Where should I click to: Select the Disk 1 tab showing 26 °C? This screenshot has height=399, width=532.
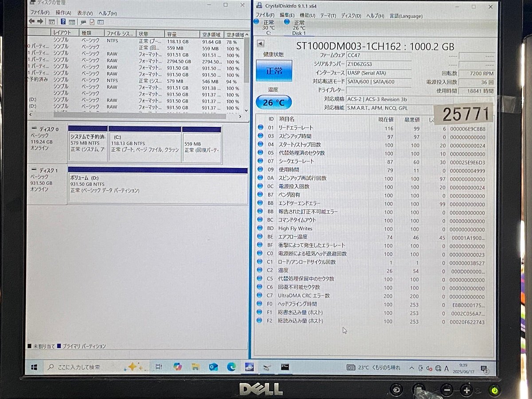[x=299, y=27]
